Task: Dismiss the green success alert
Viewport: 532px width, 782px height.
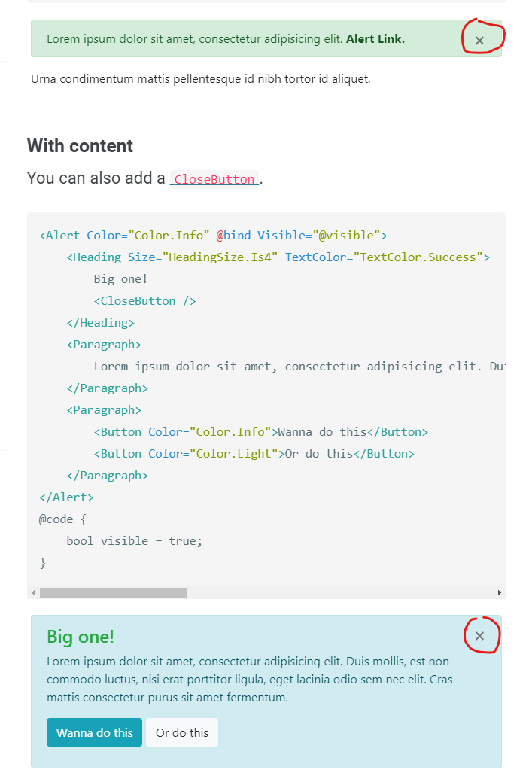Action: coord(480,39)
